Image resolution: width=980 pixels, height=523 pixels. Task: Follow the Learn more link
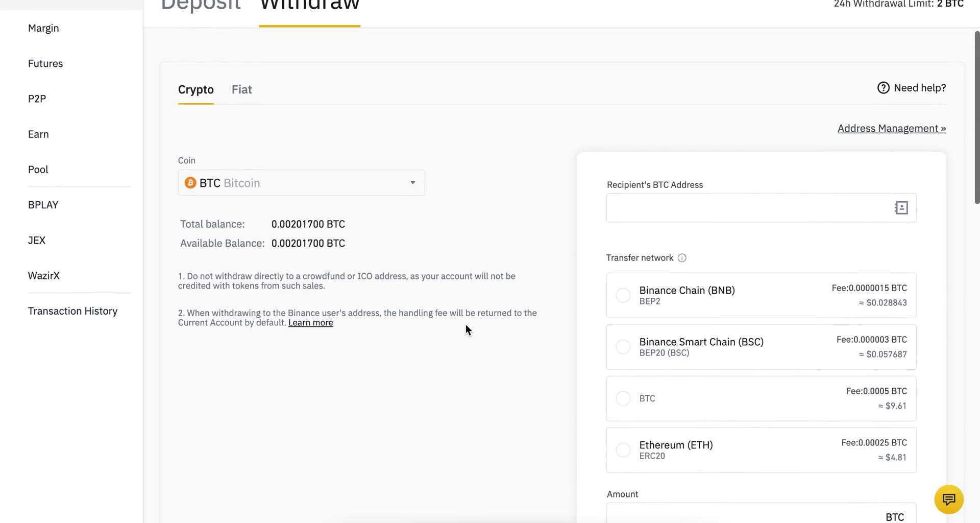coord(310,323)
